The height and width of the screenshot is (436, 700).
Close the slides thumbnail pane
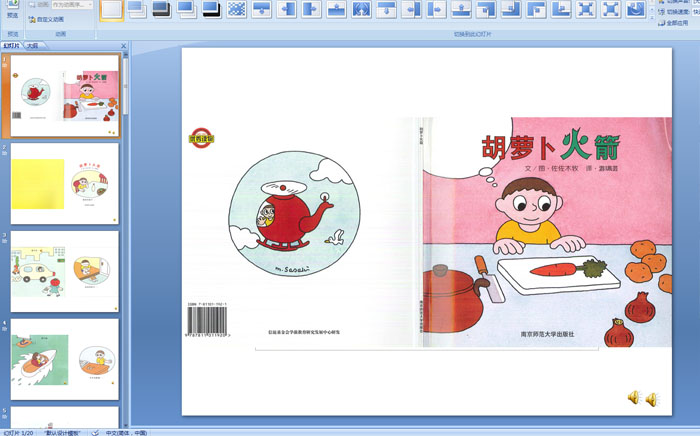pyautogui.click(x=124, y=46)
